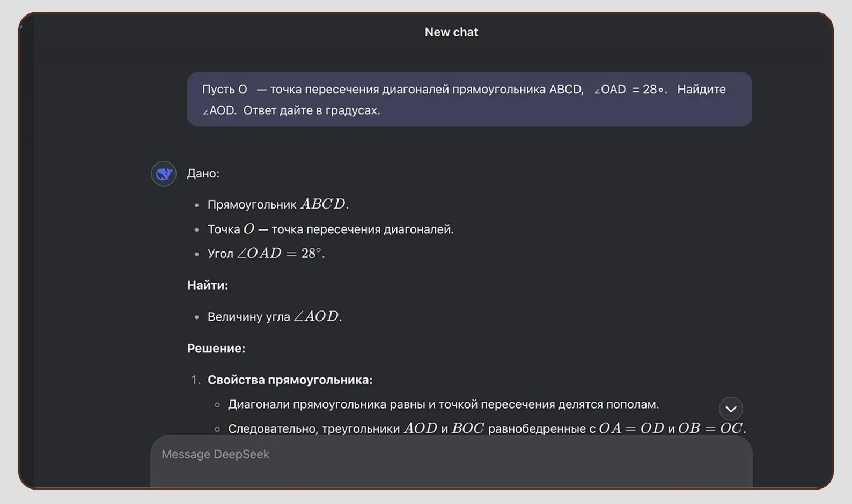Click the "Решение:" bold heading
This screenshot has height=504, width=852.
point(216,349)
